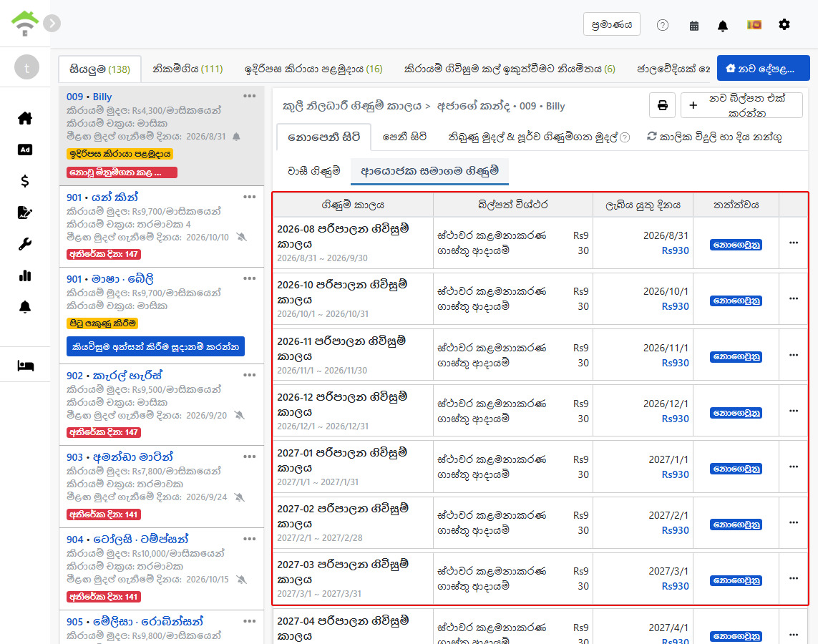The image size is (818, 644).
Task: Select the නිකම්ගිය (111) tab
Action: point(188,69)
